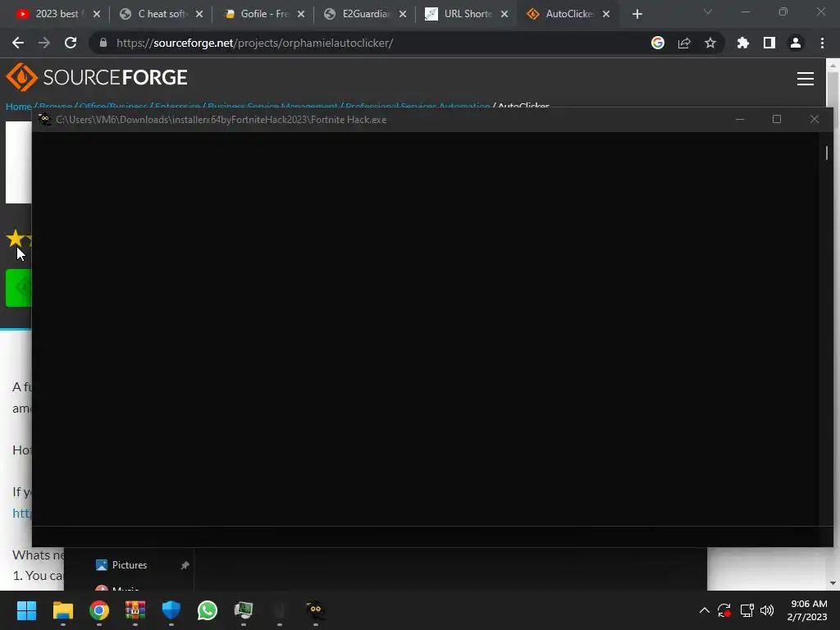Open the Chrome extensions puzzle menu
This screenshot has width=840, height=630.
(x=743, y=43)
